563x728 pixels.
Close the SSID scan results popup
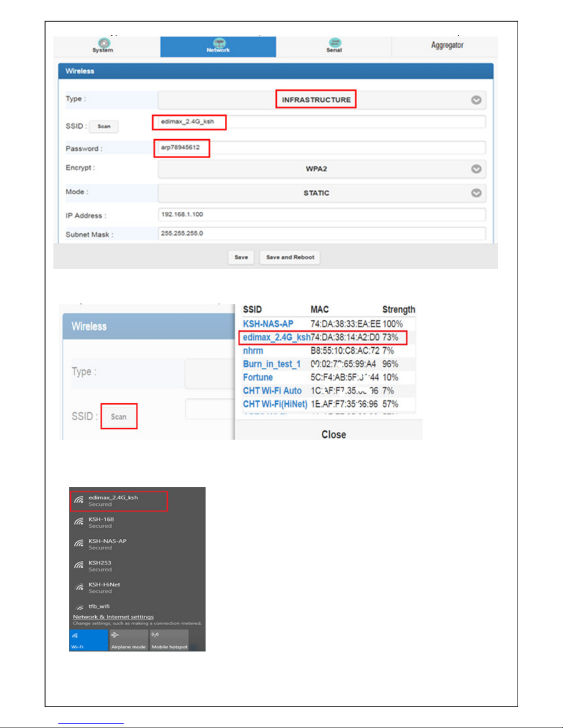click(334, 435)
